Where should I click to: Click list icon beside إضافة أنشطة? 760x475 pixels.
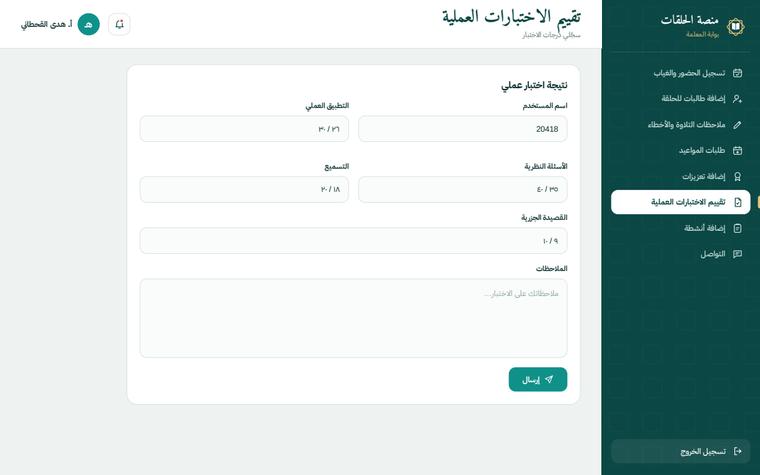pos(737,228)
